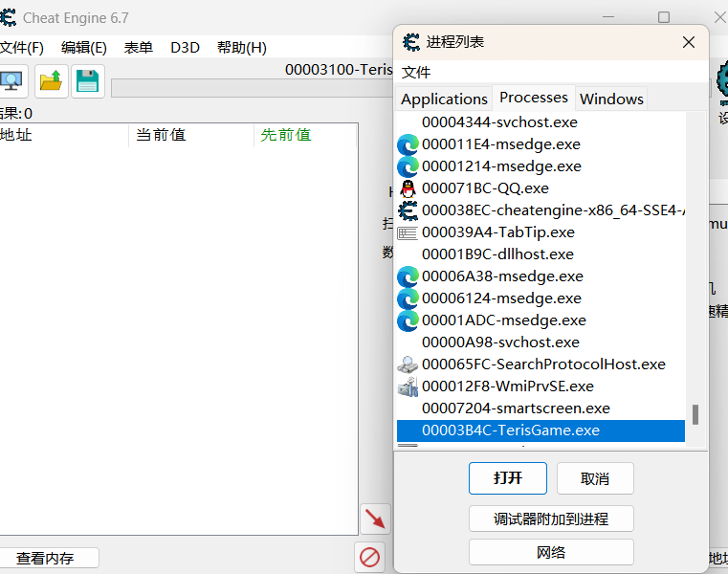
Task: Click the select process computer icon
Action: (x=11, y=81)
